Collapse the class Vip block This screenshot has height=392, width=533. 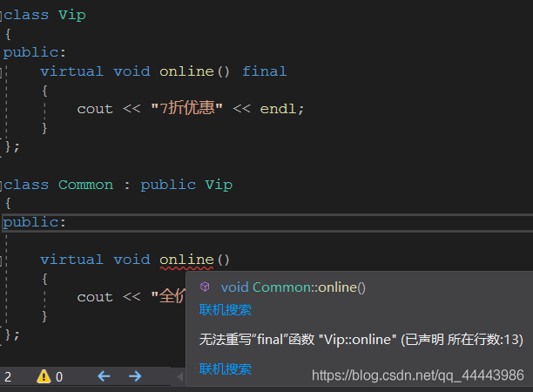1,16
